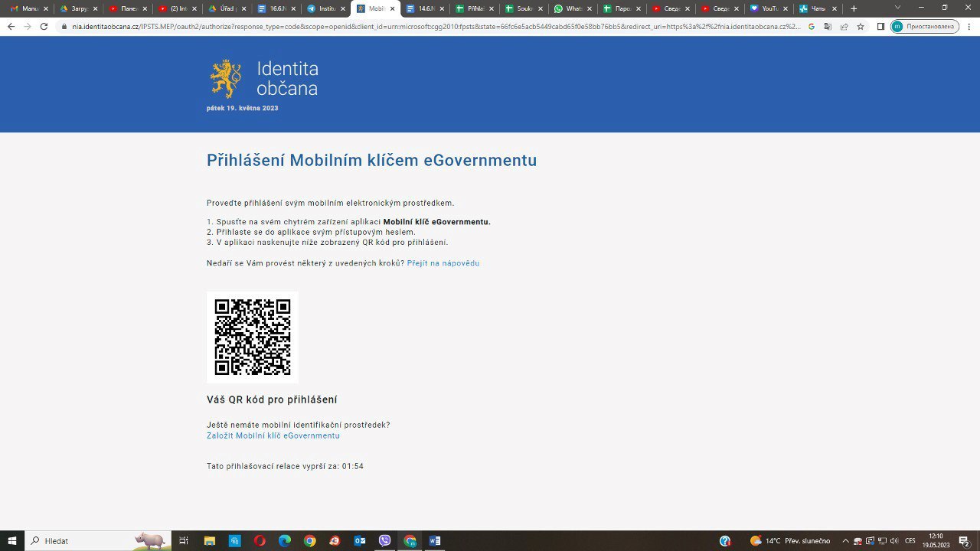The image size is (980, 551).
Task: Launch Opera browser from the taskbar
Action: [x=260, y=541]
